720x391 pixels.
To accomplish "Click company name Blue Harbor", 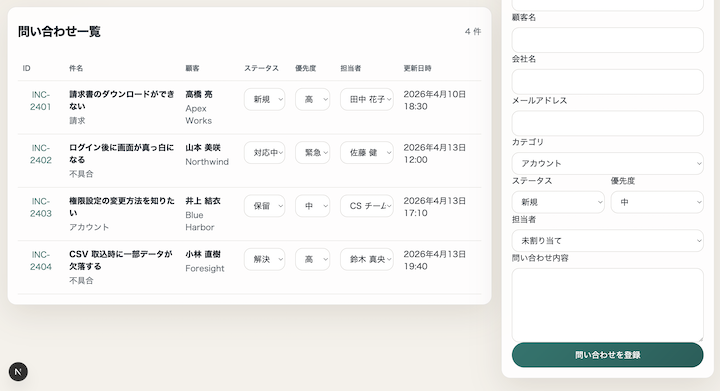I will 199,221.
